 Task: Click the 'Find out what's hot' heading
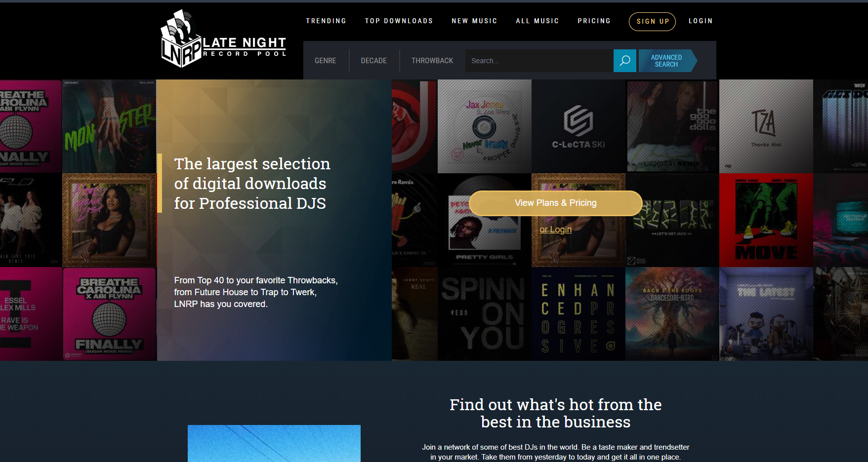556,413
